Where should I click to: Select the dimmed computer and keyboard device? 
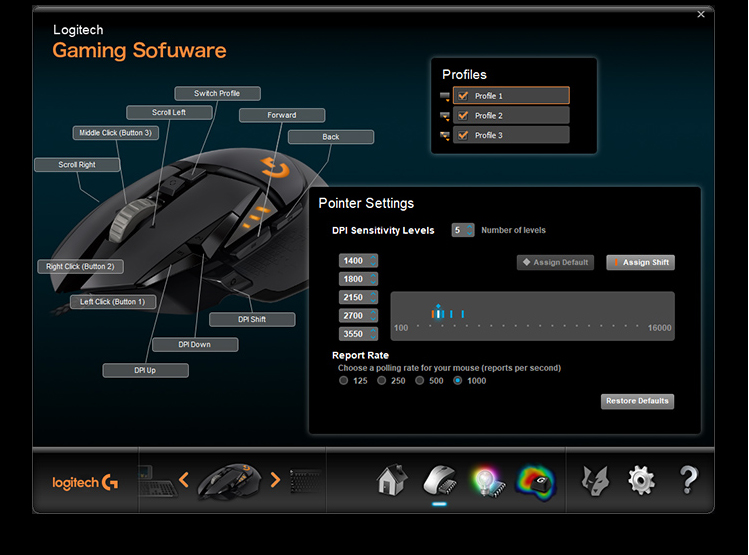point(157,481)
